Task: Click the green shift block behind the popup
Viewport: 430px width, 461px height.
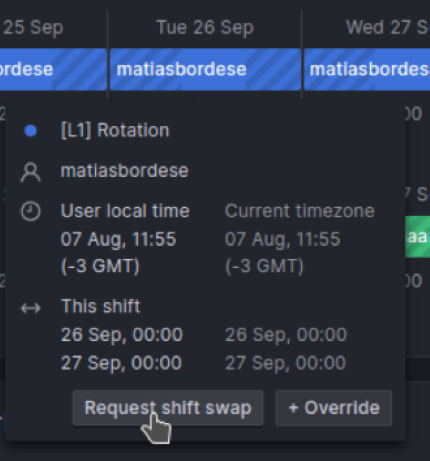Action: pos(417,237)
